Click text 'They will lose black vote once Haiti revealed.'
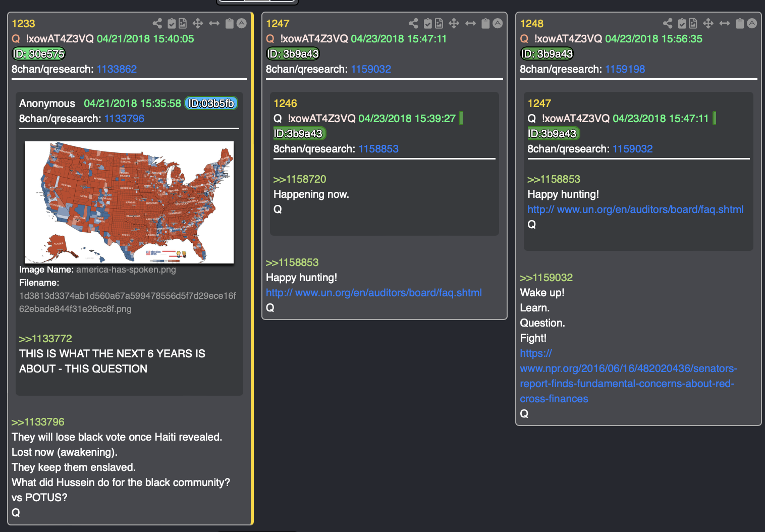Screen dimensions: 765x532 (117, 437)
